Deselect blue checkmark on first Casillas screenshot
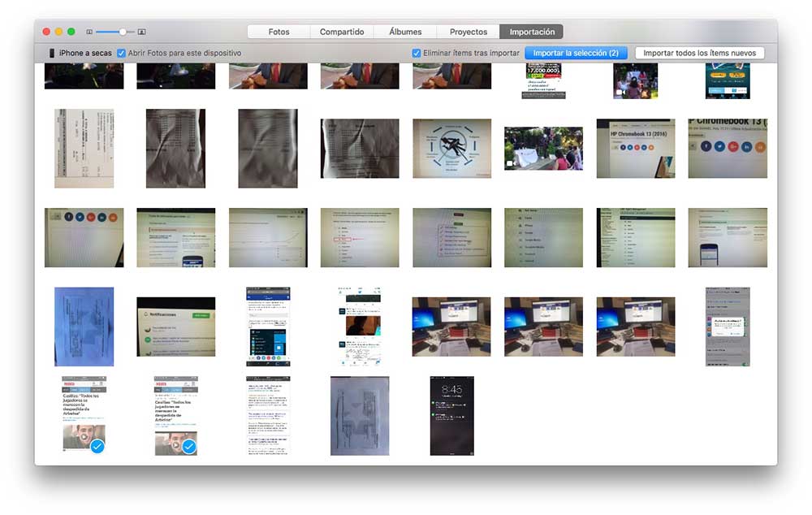The height and width of the screenshot is (515, 812). pos(97,446)
